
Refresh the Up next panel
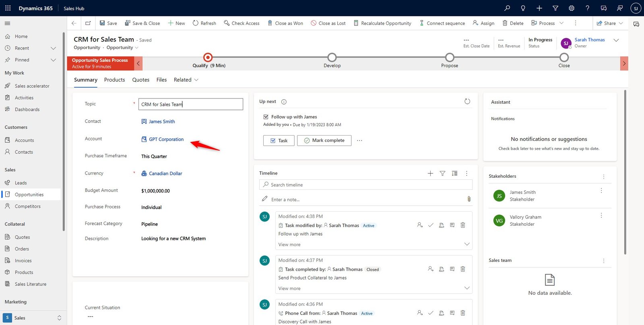(467, 101)
